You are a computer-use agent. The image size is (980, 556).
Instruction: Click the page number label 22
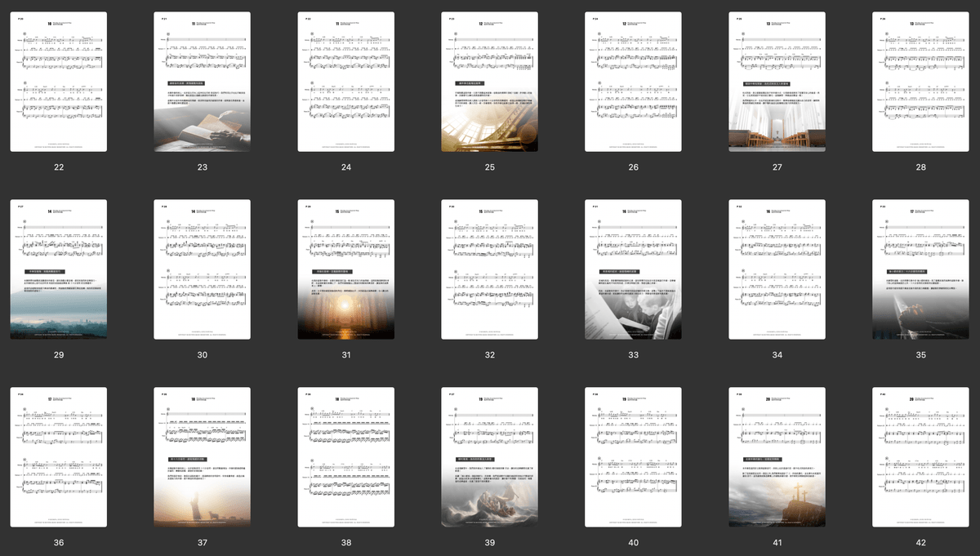[59, 167]
